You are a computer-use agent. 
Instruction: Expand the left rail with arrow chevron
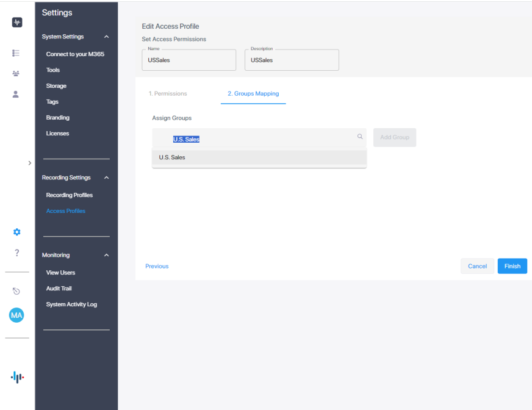30,163
